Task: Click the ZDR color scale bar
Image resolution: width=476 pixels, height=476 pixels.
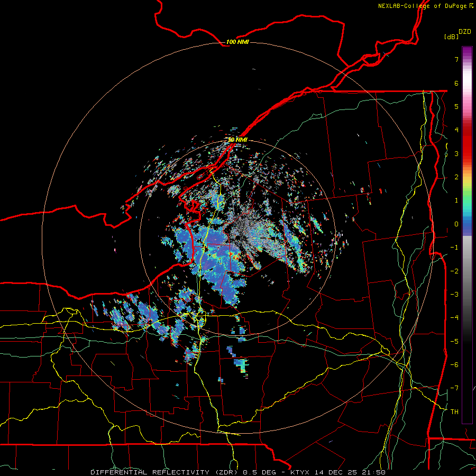Action: point(467,235)
